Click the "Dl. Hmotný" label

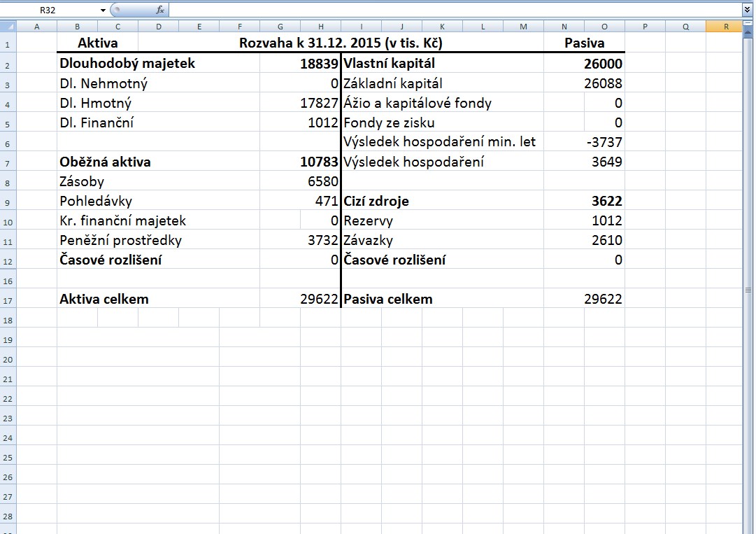coord(96,103)
